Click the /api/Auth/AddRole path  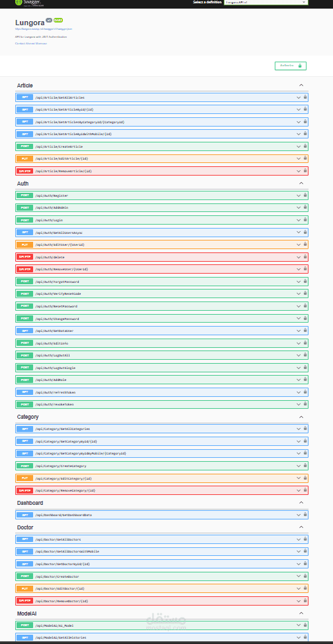[51, 380]
